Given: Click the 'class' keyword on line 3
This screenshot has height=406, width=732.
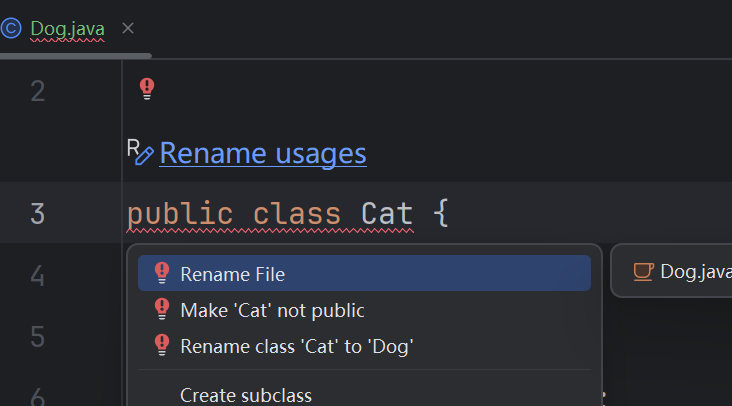Looking at the screenshot, I should (297, 214).
